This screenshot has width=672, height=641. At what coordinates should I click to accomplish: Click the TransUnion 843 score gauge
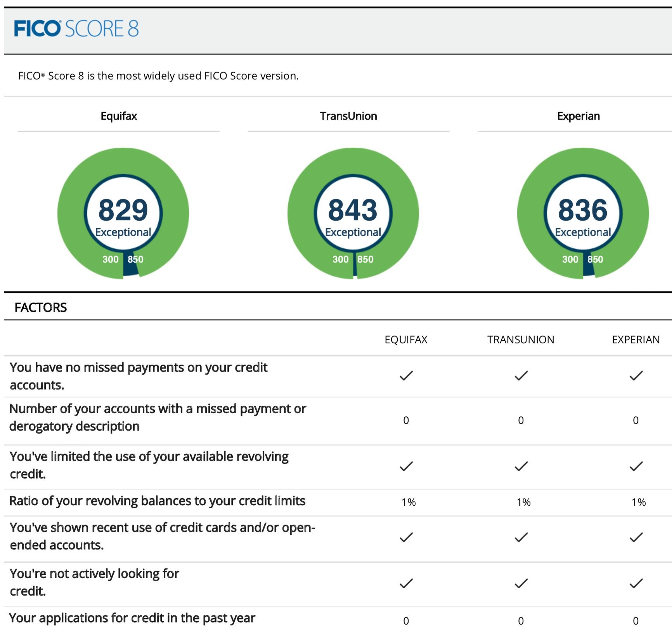(x=353, y=213)
